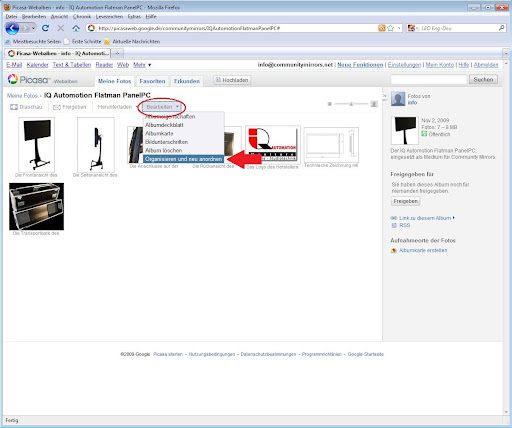Viewport: 512px width, 428px height.
Task: Open new tab with plus button
Action: point(117,53)
